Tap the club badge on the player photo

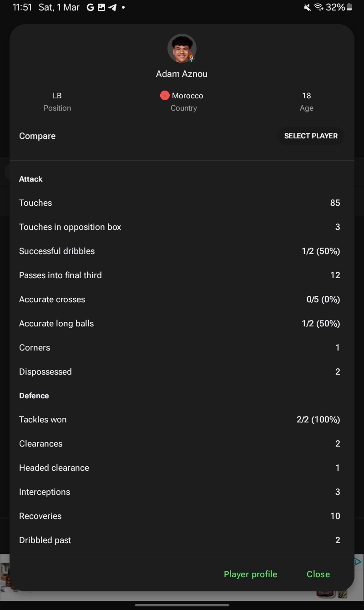[192, 58]
